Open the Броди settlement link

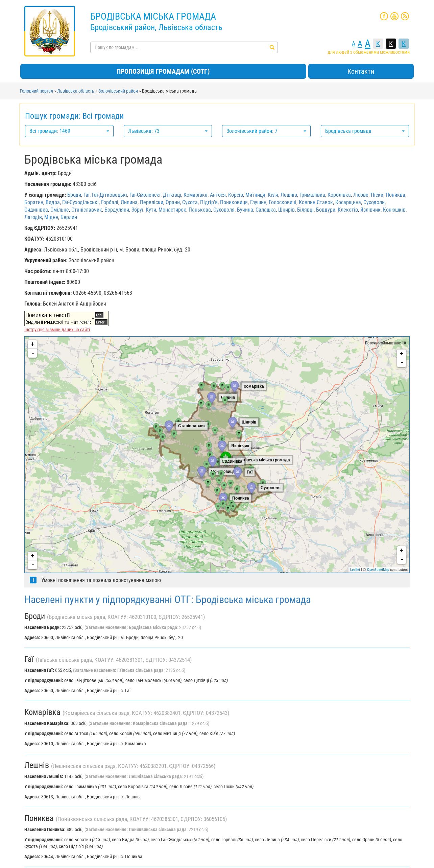point(74,195)
